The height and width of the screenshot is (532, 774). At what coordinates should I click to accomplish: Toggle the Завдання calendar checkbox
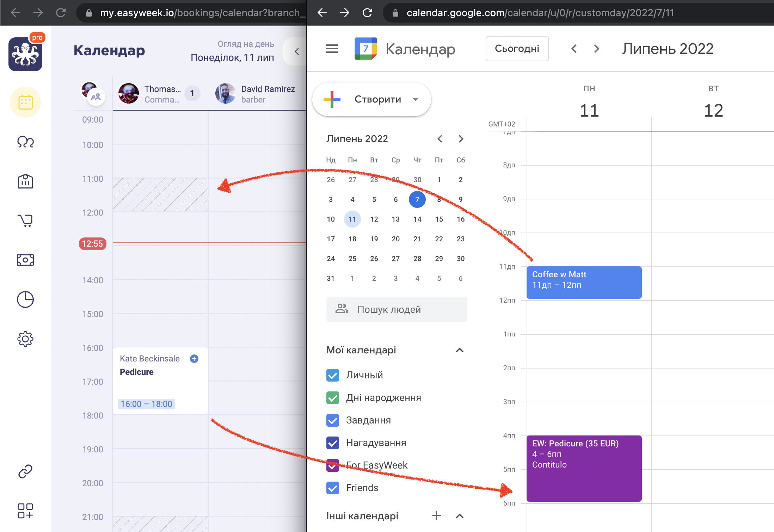(333, 420)
